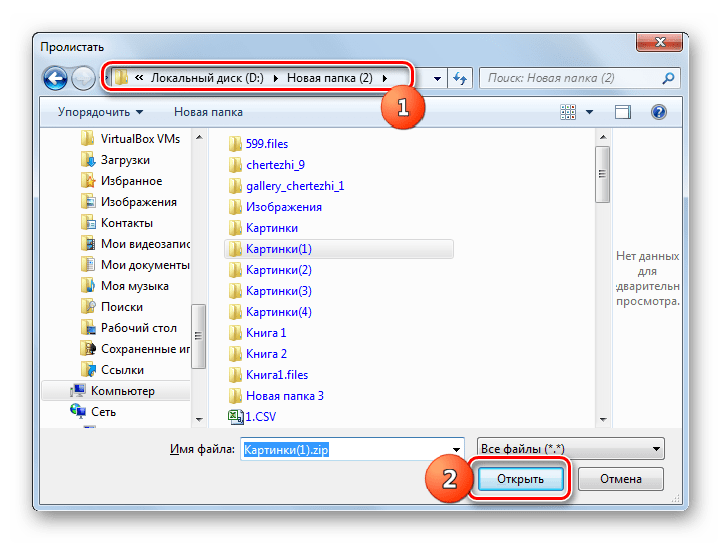The height and width of the screenshot is (544, 722).
Task: Select Мои видеозаписи in navigation pane
Action: pos(135,244)
